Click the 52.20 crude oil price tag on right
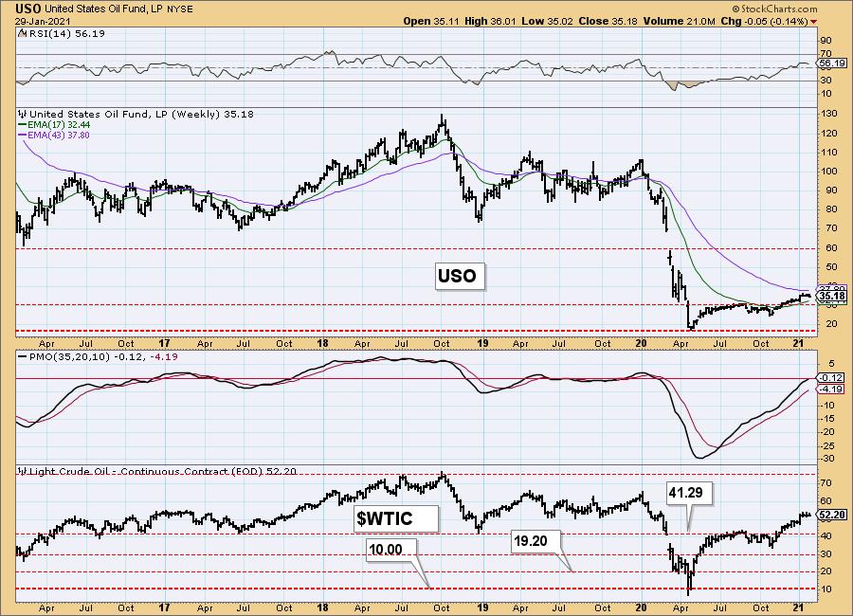 click(x=832, y=515)
